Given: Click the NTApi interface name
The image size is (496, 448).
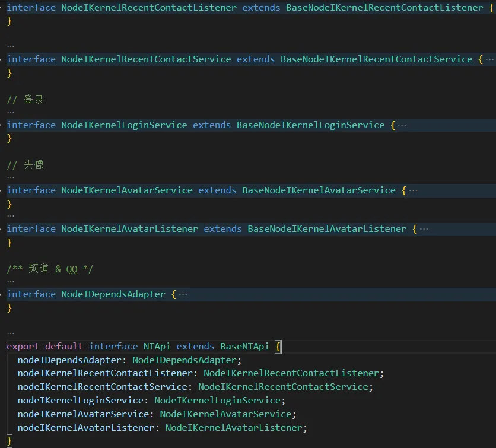Looking at the screenshot, I should tap(157, 347).
